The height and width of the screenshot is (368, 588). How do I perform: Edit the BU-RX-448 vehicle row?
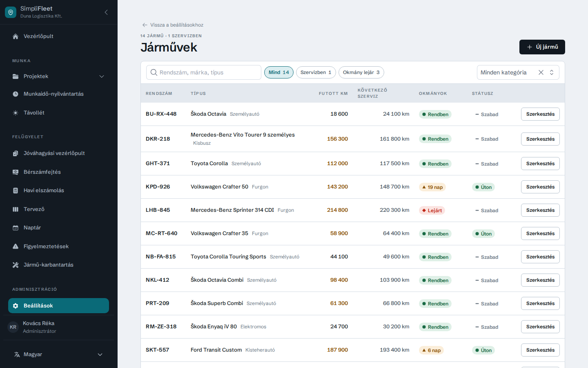click(540, 114)
